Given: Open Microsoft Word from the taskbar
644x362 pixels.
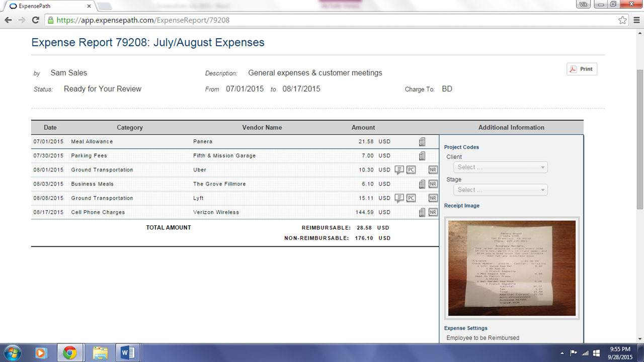Looking at the screenshot, I should (x=128, y=353).
